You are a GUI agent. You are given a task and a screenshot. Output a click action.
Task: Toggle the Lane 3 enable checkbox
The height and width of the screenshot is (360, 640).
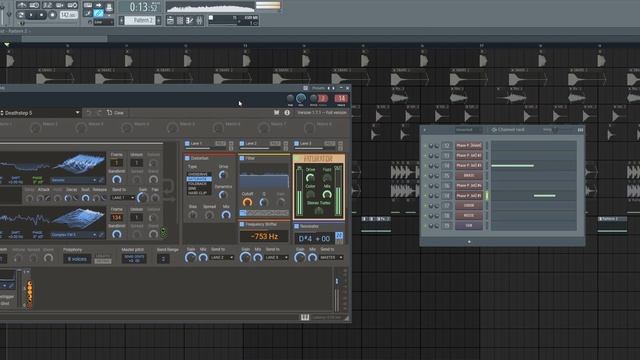point(297,144)
